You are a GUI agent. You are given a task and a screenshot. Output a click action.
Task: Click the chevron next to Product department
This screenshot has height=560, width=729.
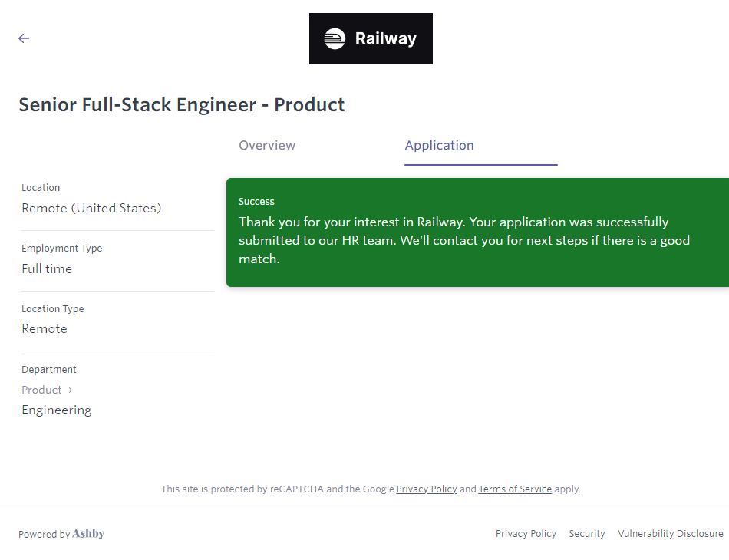pos(71,390)
